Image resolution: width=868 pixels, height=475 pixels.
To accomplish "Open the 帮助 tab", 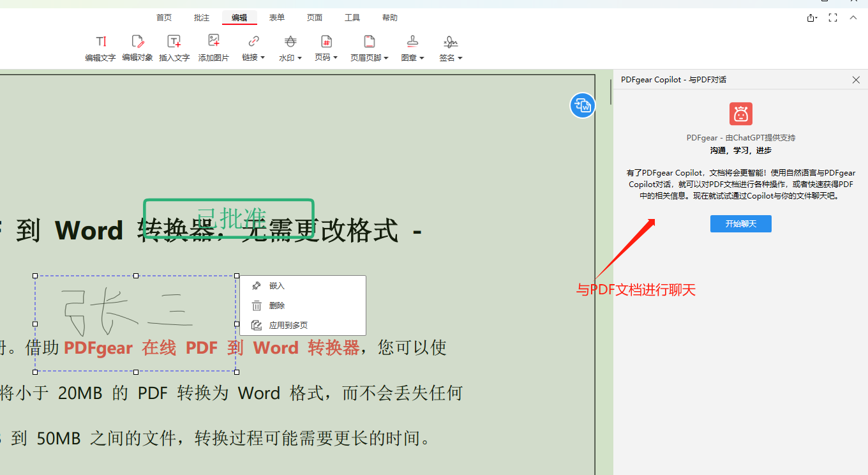I will pyautogui.click(x=390, y=18).
